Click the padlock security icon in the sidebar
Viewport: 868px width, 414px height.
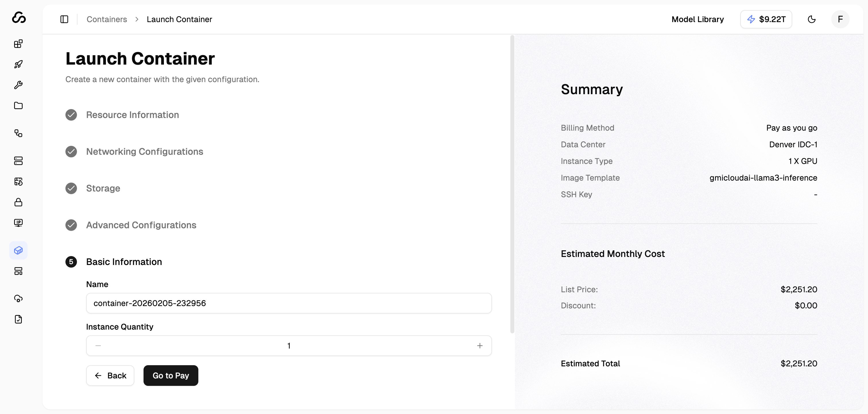tap(18, 202)
